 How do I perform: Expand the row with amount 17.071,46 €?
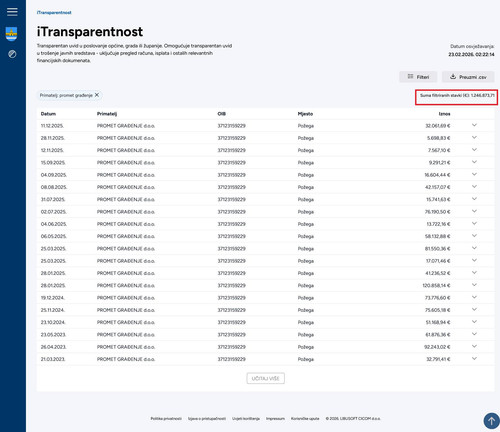(474, 261)
